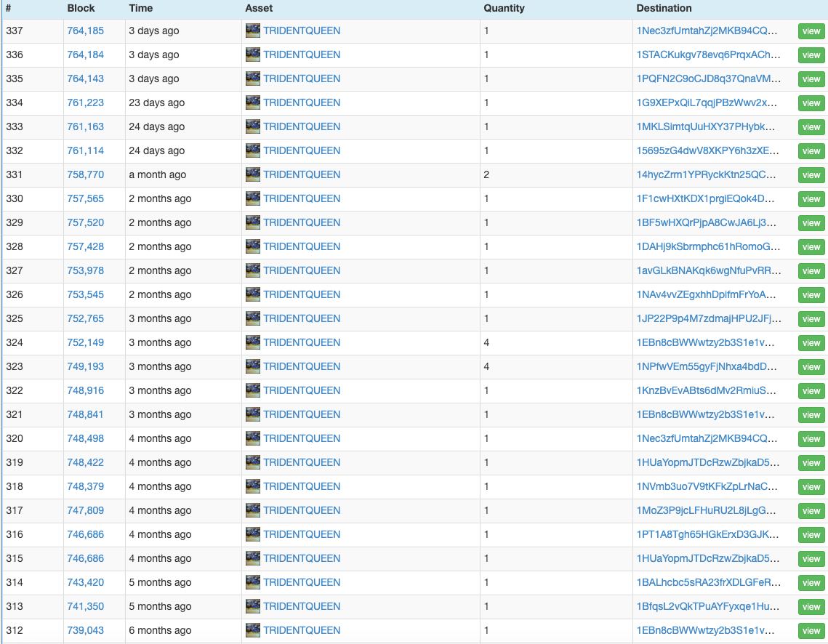Open block 761,223 link

click(x=86, y=102)
